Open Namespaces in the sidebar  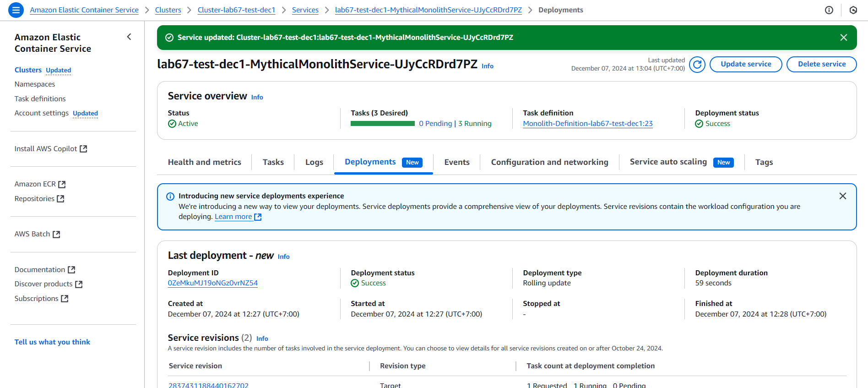pos(35,84)
